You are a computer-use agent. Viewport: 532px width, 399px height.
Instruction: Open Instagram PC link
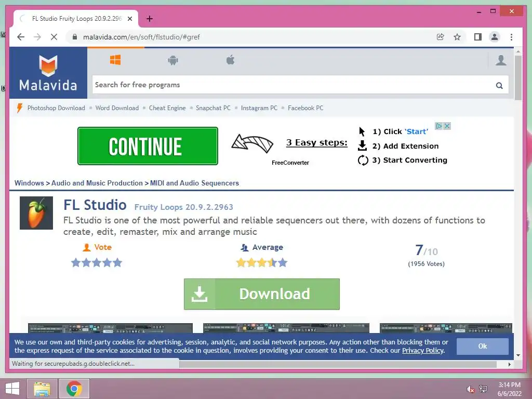259,108
